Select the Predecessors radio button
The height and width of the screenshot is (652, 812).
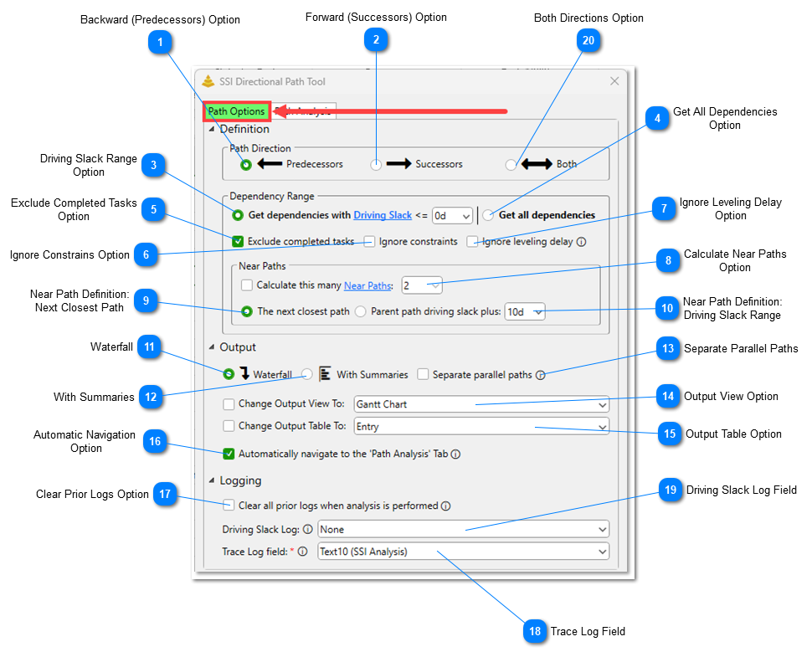tap(246, 165)
